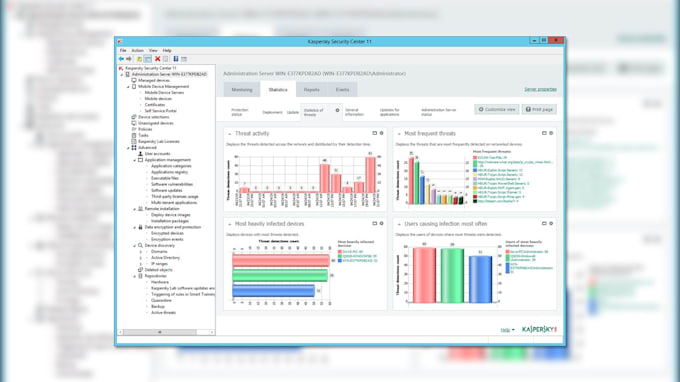
Task: Open the Updates for applications sub-tab
Action: click(x=389, y=112)
